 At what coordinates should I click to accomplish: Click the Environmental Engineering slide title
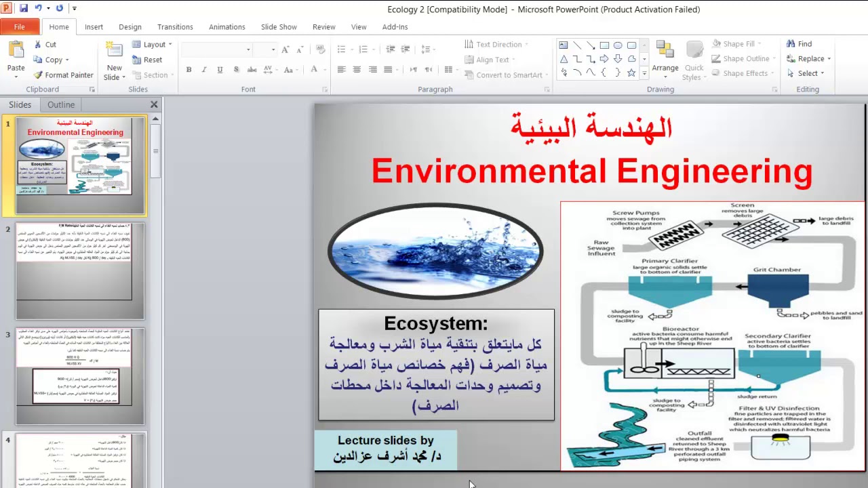[x=591, y=171]
